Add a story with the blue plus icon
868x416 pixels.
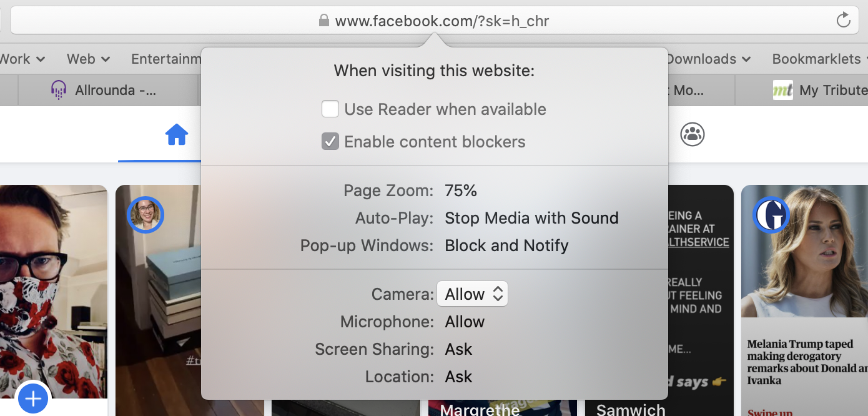(x=33, y=398)
